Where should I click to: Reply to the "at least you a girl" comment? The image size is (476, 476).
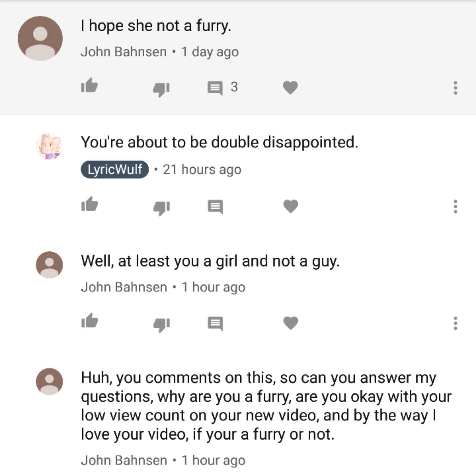click(215, 324)
